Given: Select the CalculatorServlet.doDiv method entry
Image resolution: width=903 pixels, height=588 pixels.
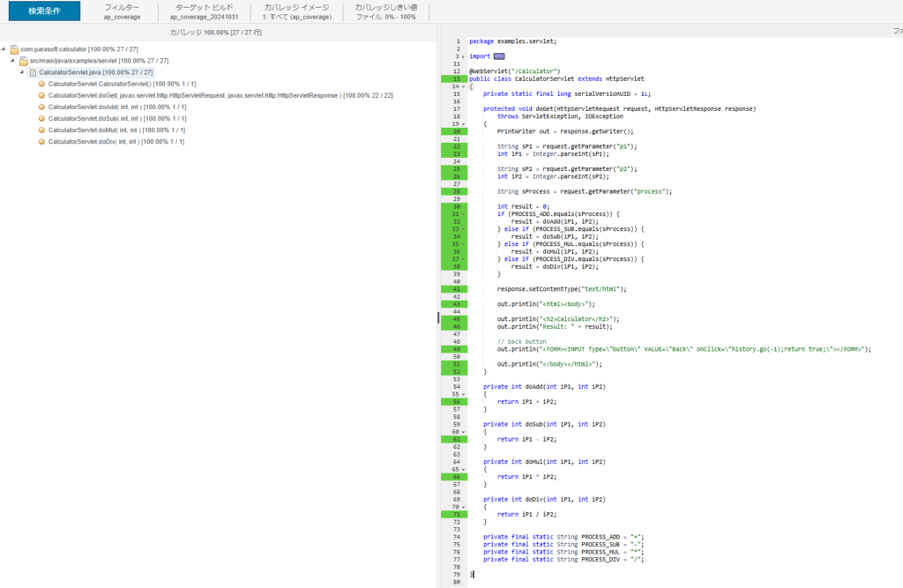Looking at the screenshot, I should coord(116,141).
